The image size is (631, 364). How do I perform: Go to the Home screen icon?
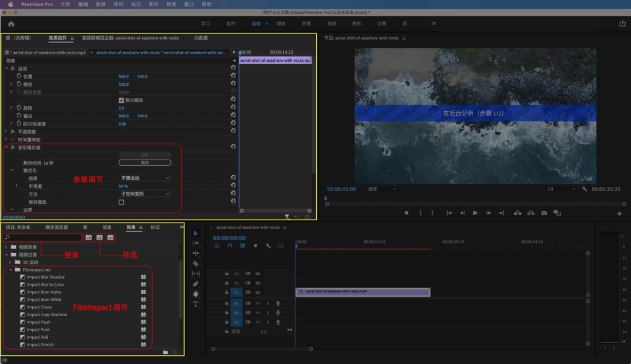tap(11, 24)
